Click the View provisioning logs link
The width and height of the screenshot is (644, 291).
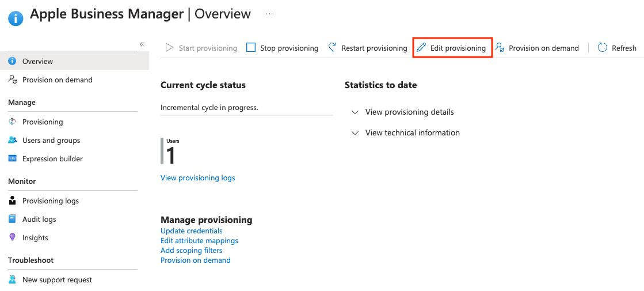197,177
